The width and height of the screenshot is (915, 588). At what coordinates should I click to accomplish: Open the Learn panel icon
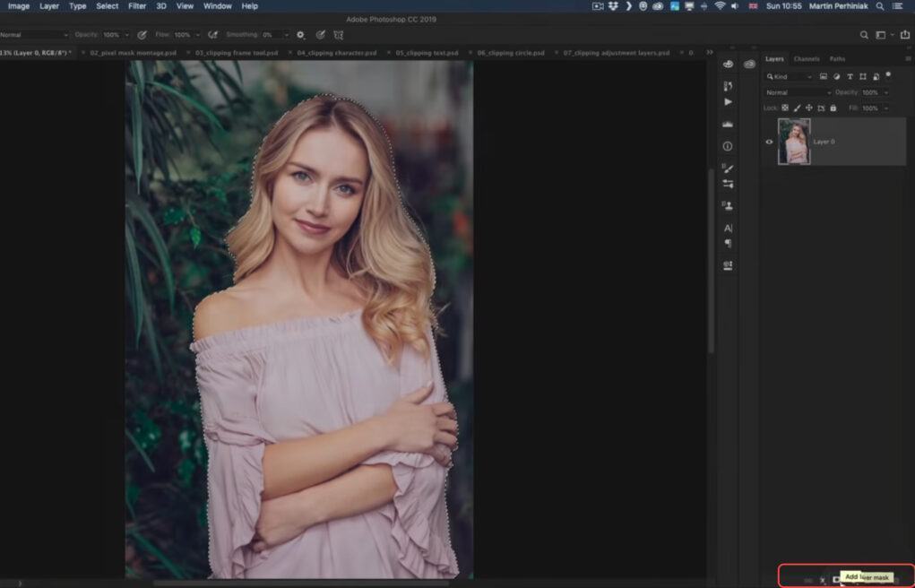pos(728,65)
